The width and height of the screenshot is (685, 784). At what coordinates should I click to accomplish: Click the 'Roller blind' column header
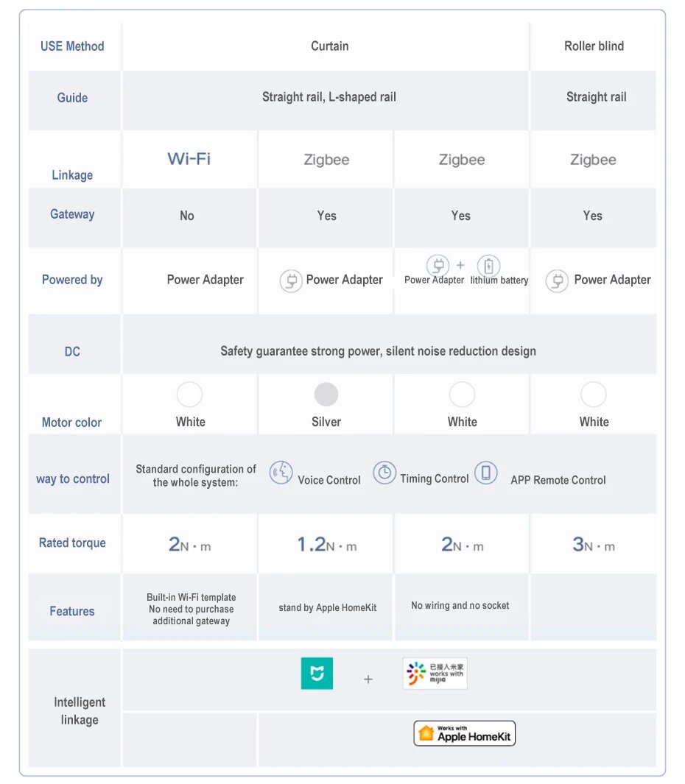pos(594,46)
